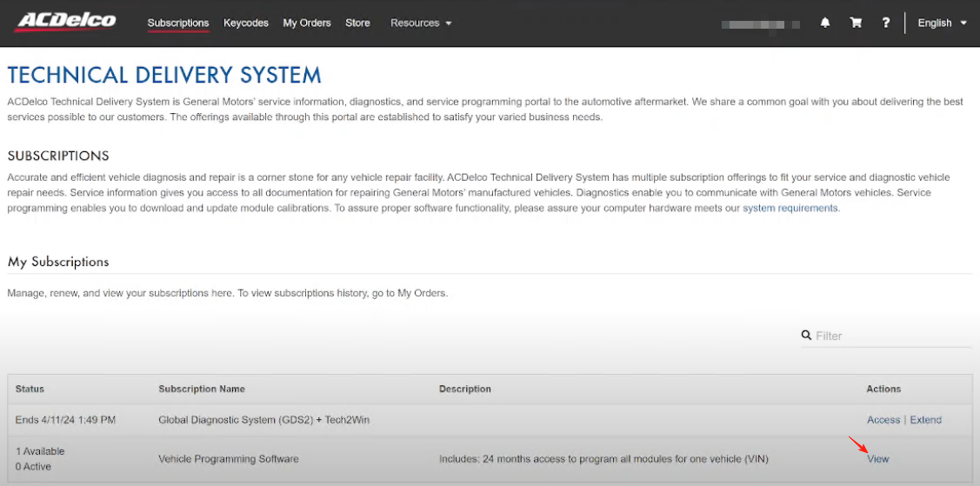980x486 pixels.
Task: Open the shopping cart
Action: 856,23
